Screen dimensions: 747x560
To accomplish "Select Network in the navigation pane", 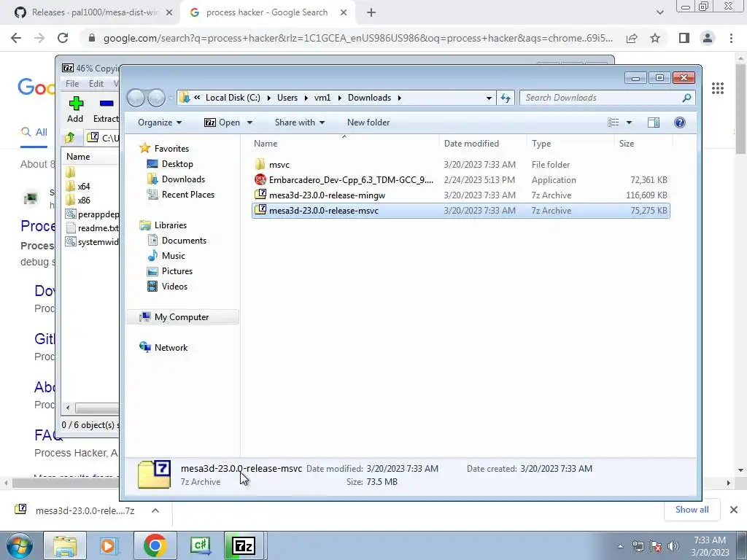I will (171, 348).
